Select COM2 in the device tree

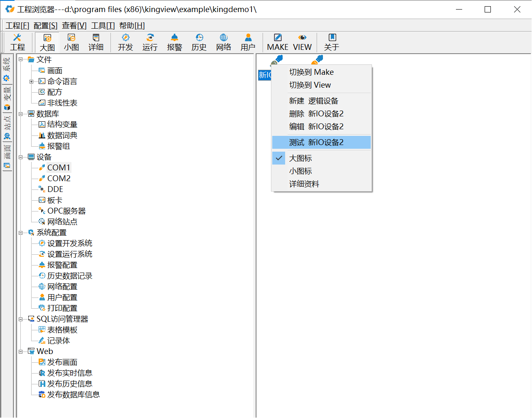[x=59, y=179]
